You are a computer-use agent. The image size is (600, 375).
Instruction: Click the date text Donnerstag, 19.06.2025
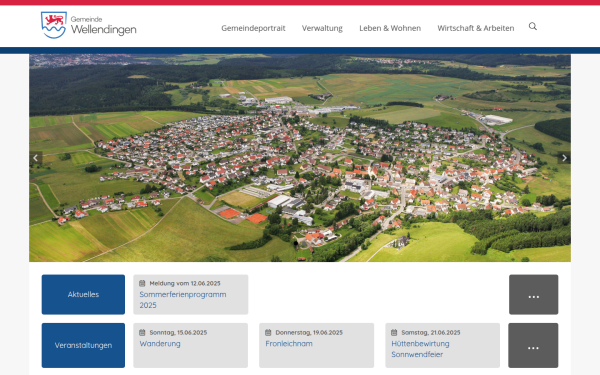[309, 333]
